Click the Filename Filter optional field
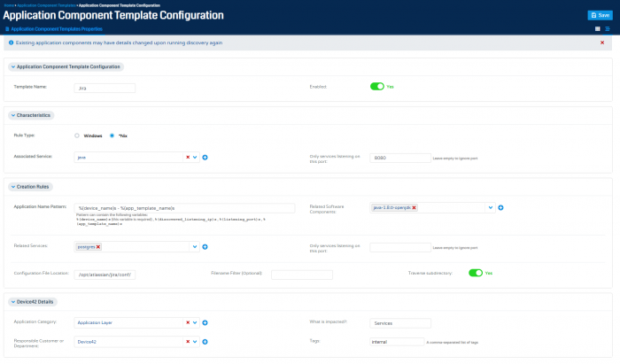Image resolution: width=620 pixels, height=364 pixels. [x=302, y=275]
